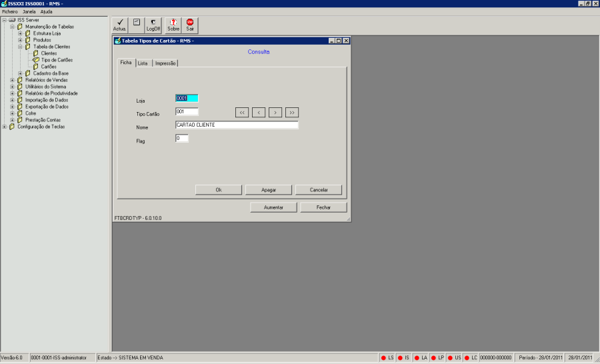Open the Sobre about toolbar button
Screen dimensions: 600x364
click(x=173, y=25)
